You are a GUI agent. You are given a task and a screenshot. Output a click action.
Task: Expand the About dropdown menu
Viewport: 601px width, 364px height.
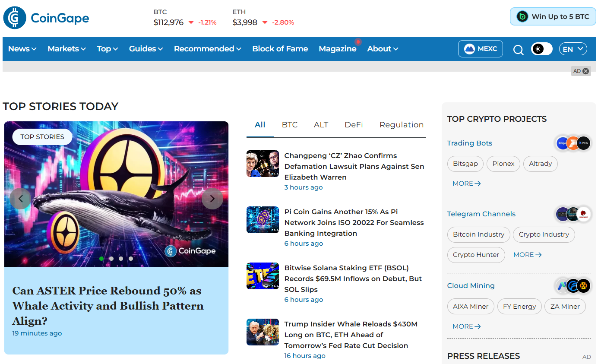click(383, 49)
